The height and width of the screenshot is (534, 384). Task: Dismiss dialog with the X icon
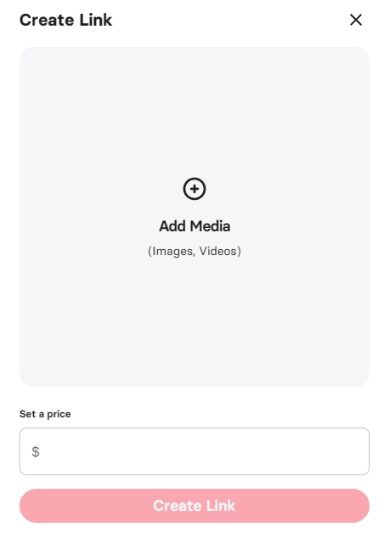[356, 20]
